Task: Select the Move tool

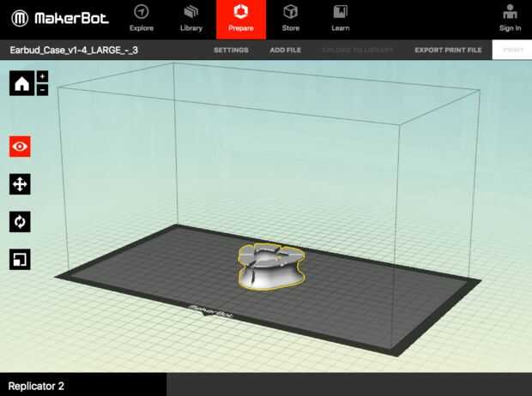Action: tap(20, 184)
